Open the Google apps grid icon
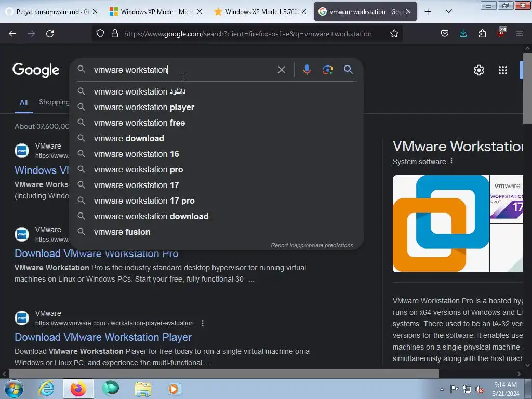532x399 pixels. pos(503,70)
